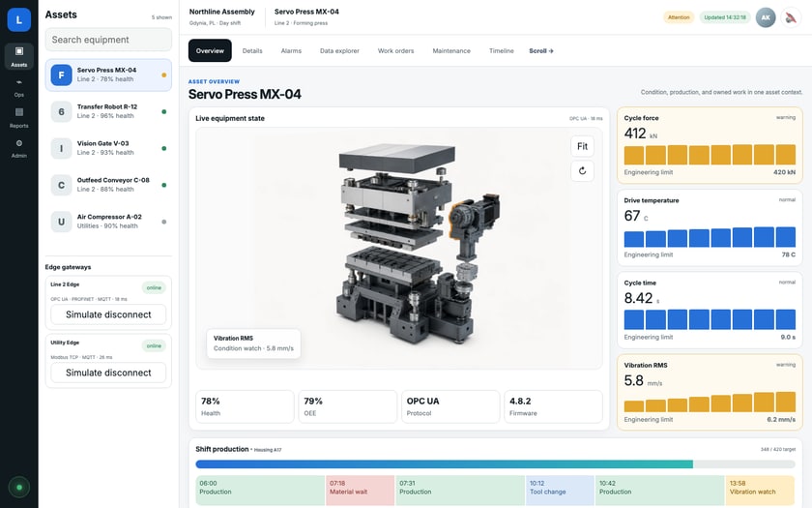
Task: Switch to the Work orders tab
Action: pos(395,50)
